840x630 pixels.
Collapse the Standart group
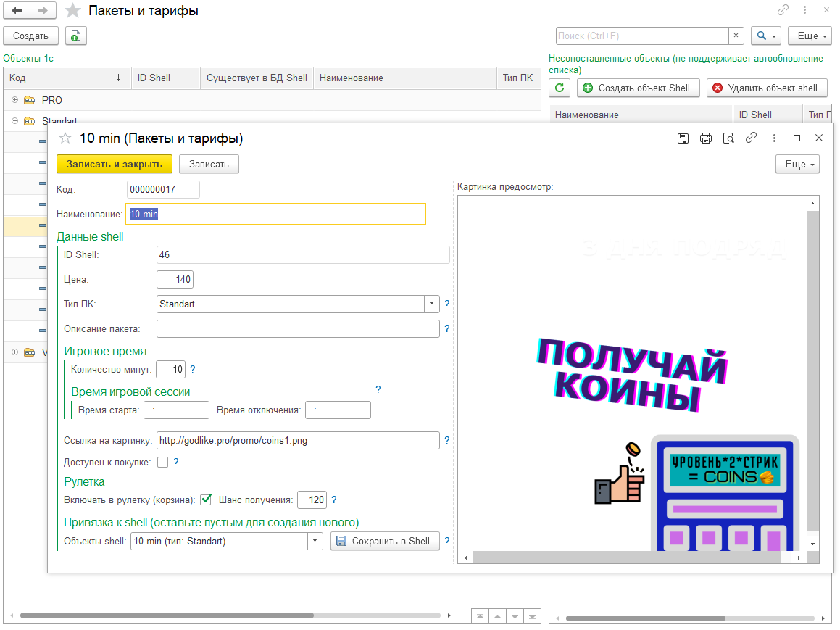tap(15, 121)
